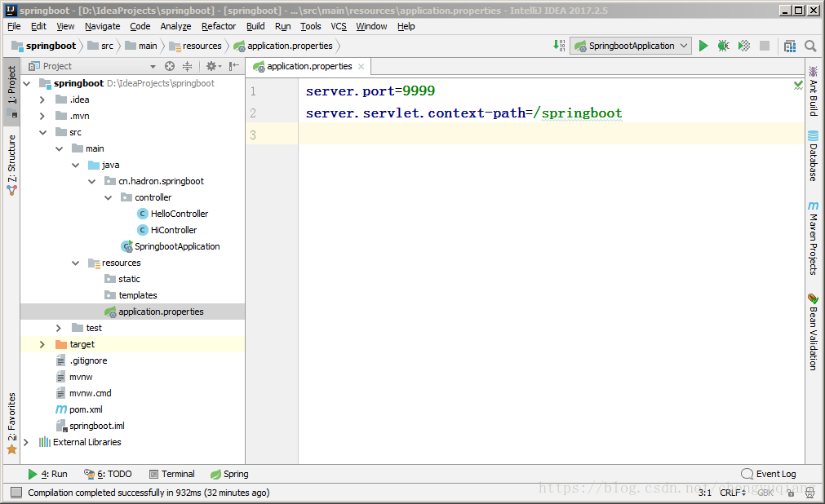Select mvnw.cmd file in tree
This screenshot has height=504, width=825.
(x=90, y=393)
